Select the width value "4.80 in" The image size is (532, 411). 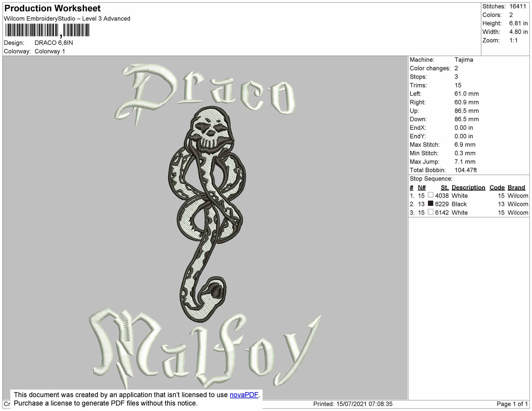tap(518, 32)
